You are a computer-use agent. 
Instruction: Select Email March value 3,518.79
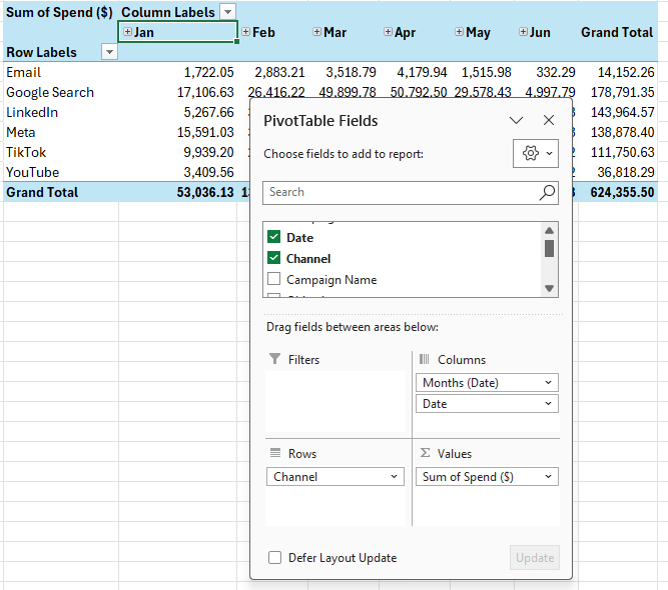click(351, 72)
